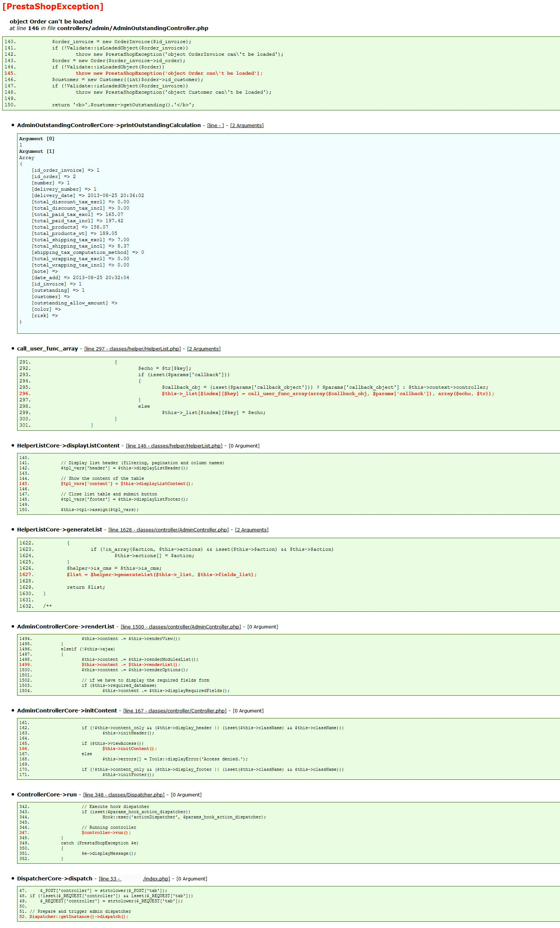Open [line 1628 - classes/controller/AdminController.php] link

(x=169, y=530)
